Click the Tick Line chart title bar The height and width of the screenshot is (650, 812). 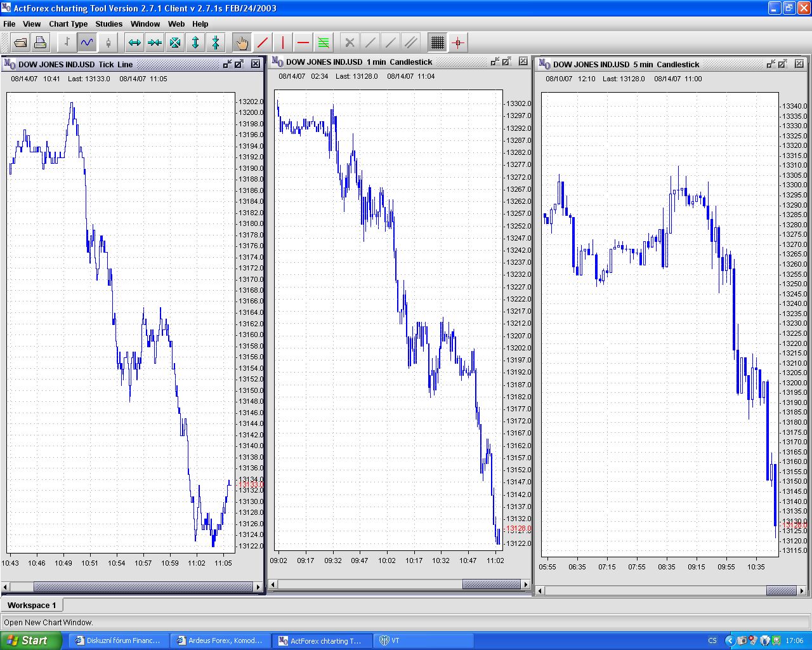(x=133, y=64)
